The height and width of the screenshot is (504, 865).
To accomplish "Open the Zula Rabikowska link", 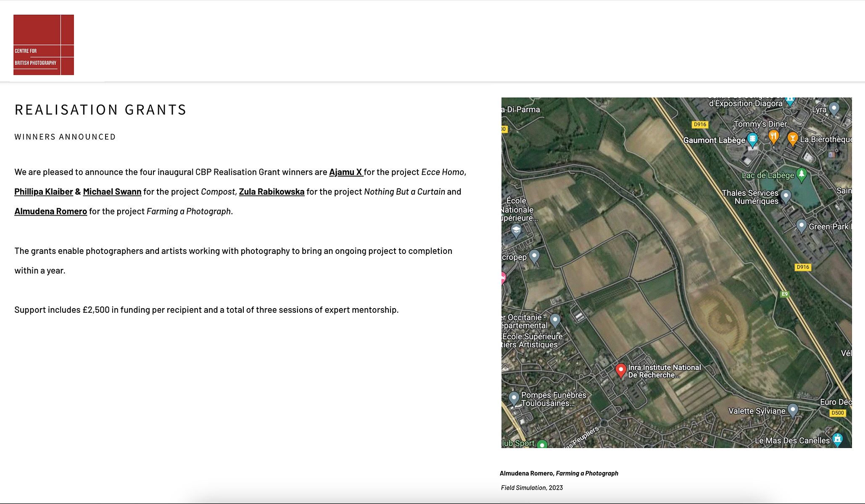I will (x=272, y=192).
